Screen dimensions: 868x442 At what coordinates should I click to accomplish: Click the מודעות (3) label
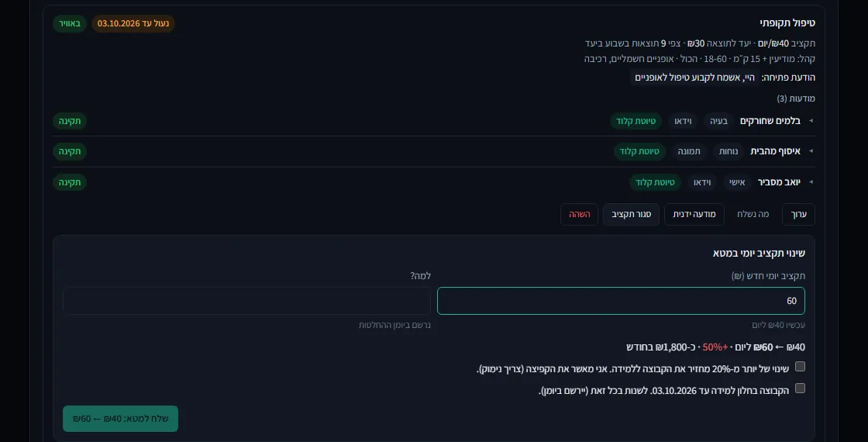[796, 98]
